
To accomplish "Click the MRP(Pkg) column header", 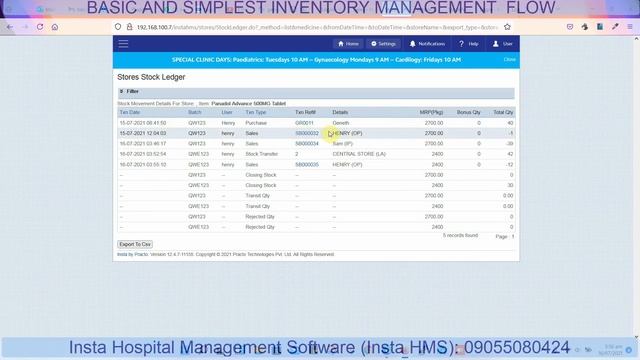I will coord(431,112).
